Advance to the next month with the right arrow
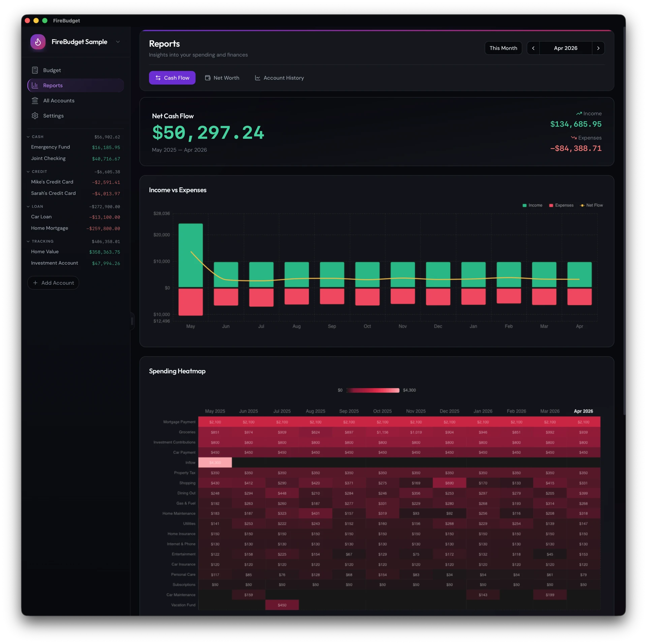Image resolution: width=647 pixels, height=644 pixels. [x=598, y=48]
